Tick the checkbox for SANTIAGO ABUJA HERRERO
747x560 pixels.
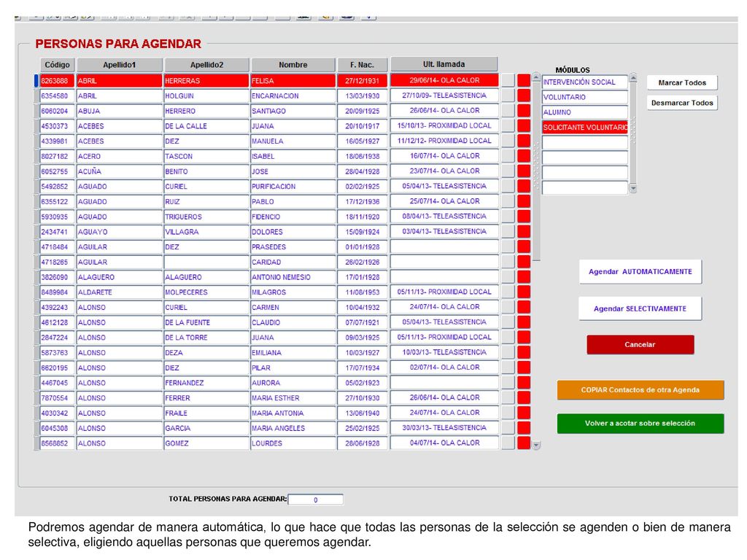[508, 111]
